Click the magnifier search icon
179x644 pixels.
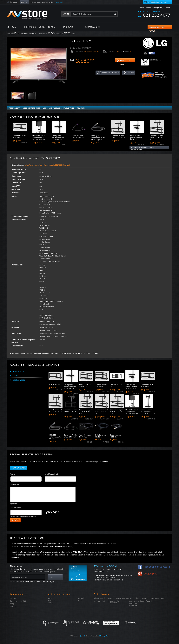coord(115,14)
